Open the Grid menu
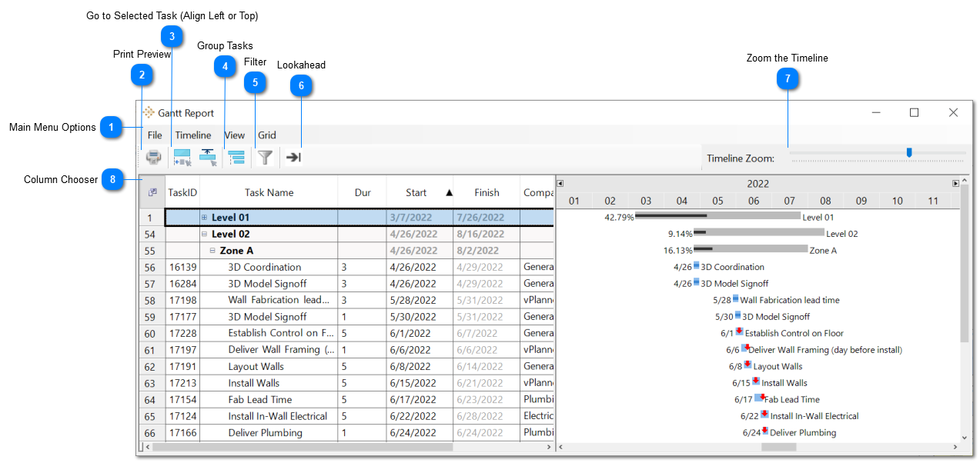Image resolution: width=980 pixels, height=463 pixels. coord(266,135)
